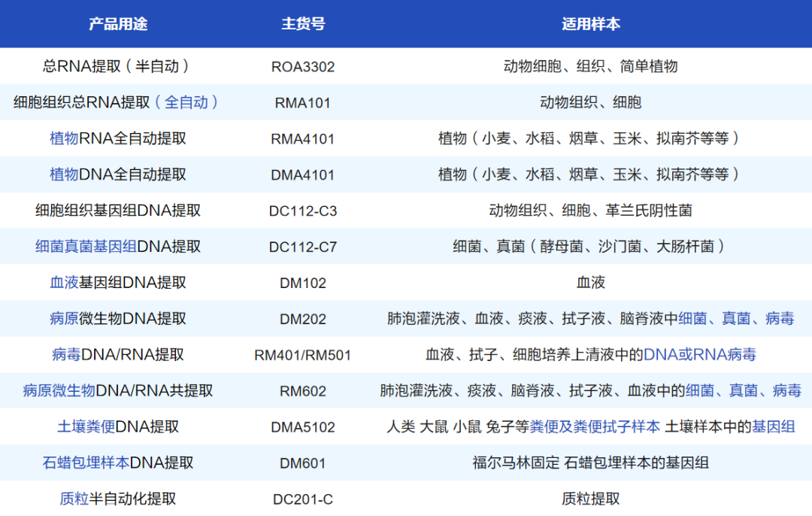Click 福尔马林固定 石蜡包埋样本的基因组 cell
The image size is (812, 516).
point(591,462)
